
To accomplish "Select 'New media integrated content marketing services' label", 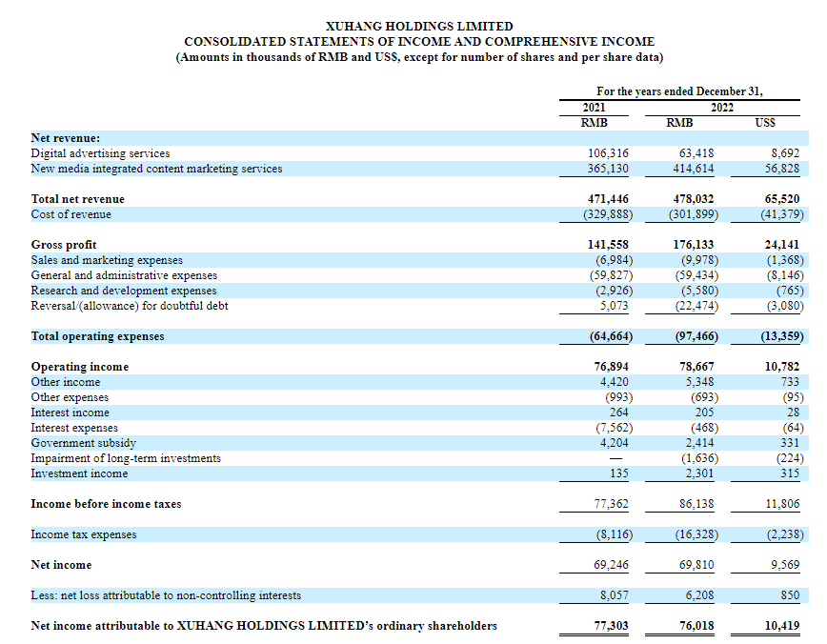I will point(156,169).
